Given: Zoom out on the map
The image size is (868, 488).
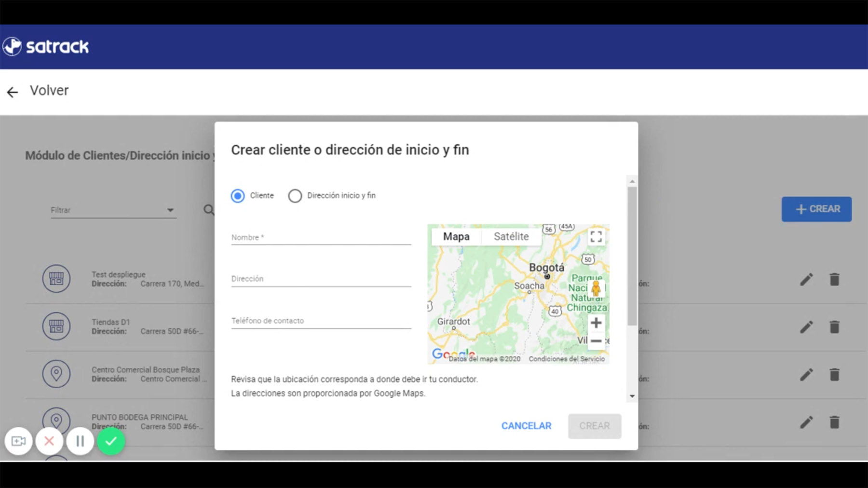Looking at the screenshot, I should (596, 340).
